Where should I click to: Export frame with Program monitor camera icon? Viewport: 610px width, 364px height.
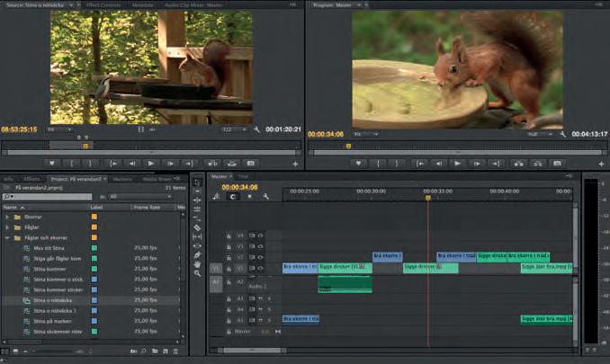pyautogui.click(x=557, y=164)
